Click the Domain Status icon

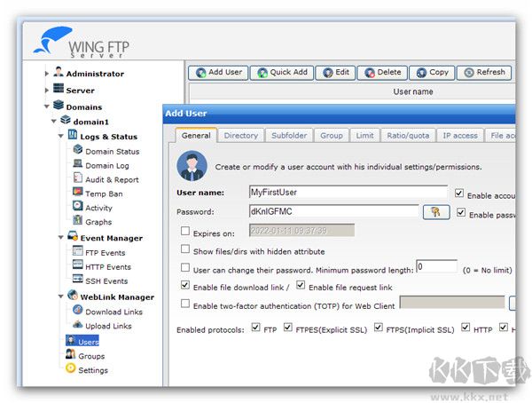tap(78, 149)
